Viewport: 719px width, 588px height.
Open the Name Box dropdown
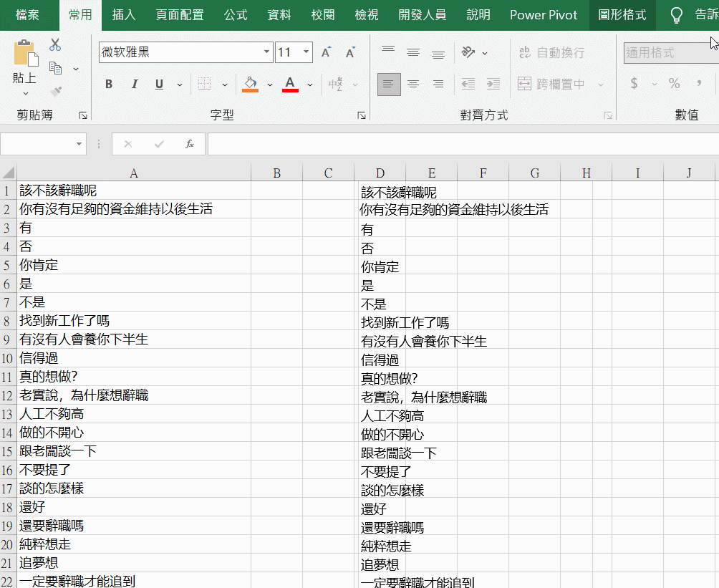[x=79, y=144]
